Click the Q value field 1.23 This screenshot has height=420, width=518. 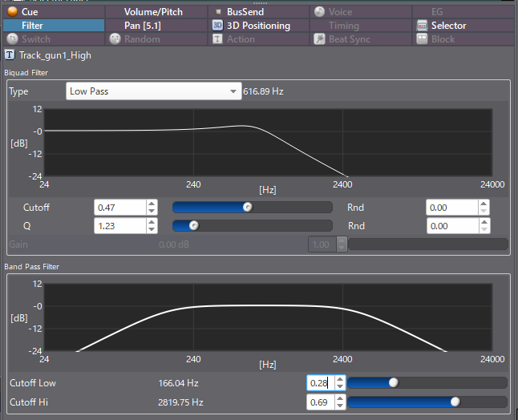point(120,226)
